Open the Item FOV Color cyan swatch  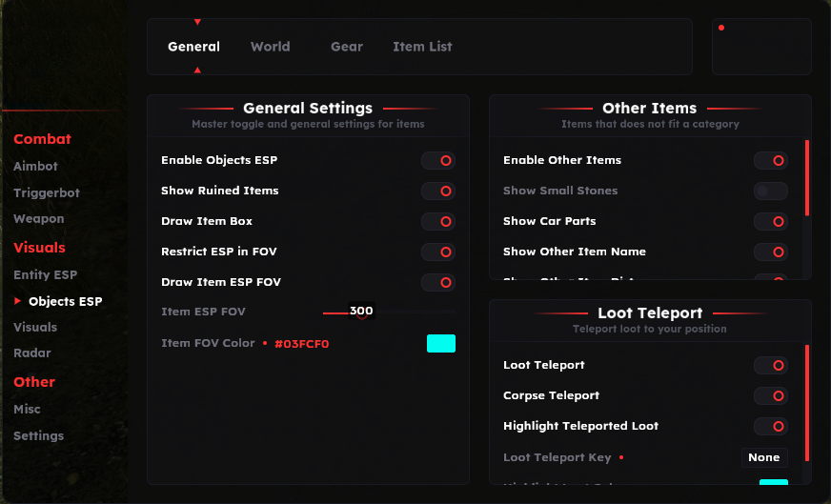pyautogui.click(x=440, y=344)
